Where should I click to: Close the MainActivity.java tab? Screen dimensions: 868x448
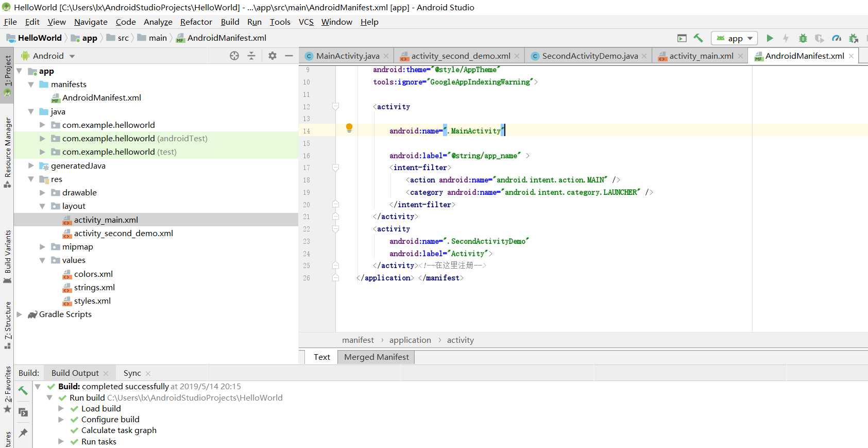pos(386,56)
